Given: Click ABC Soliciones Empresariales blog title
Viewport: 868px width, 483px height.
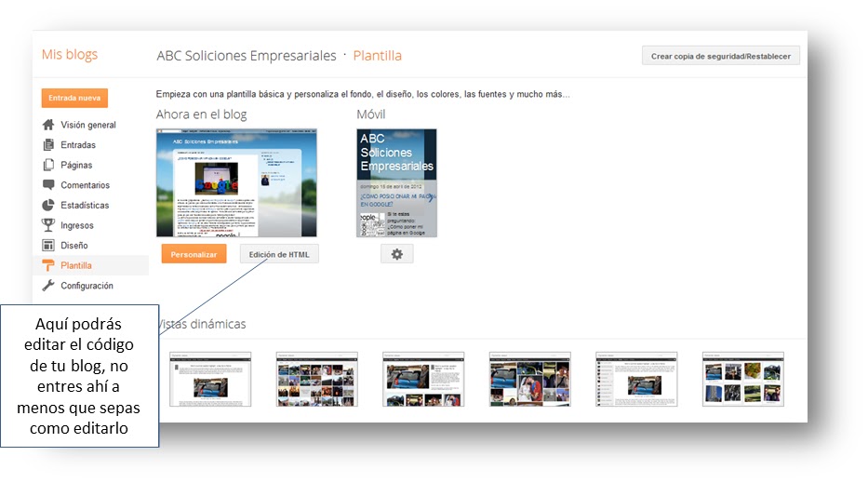Looking at the screenshot, I should (x=247, y=56).
